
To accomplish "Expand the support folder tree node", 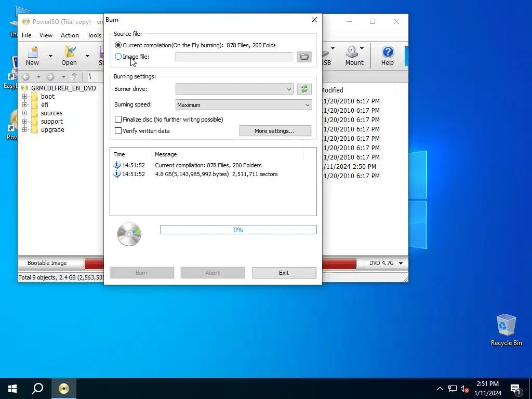I will click(24, 122).
